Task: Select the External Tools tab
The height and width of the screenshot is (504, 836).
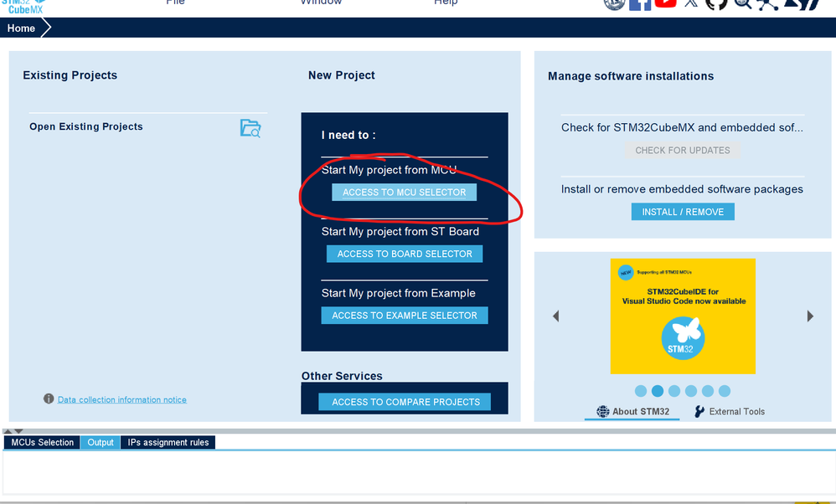Action: pos(730,411)
